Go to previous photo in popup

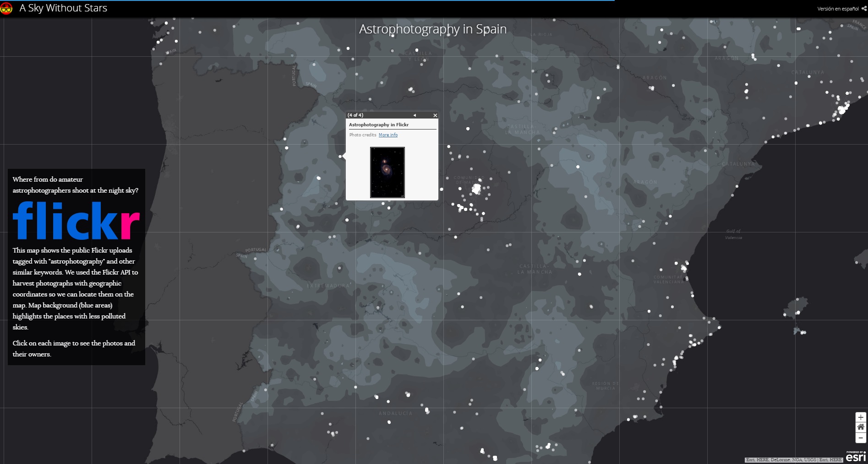[x=415, y=115]
